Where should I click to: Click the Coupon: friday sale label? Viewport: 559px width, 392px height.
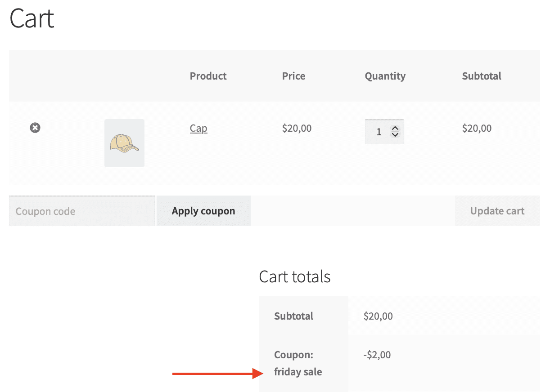click(x=298, y=363)
